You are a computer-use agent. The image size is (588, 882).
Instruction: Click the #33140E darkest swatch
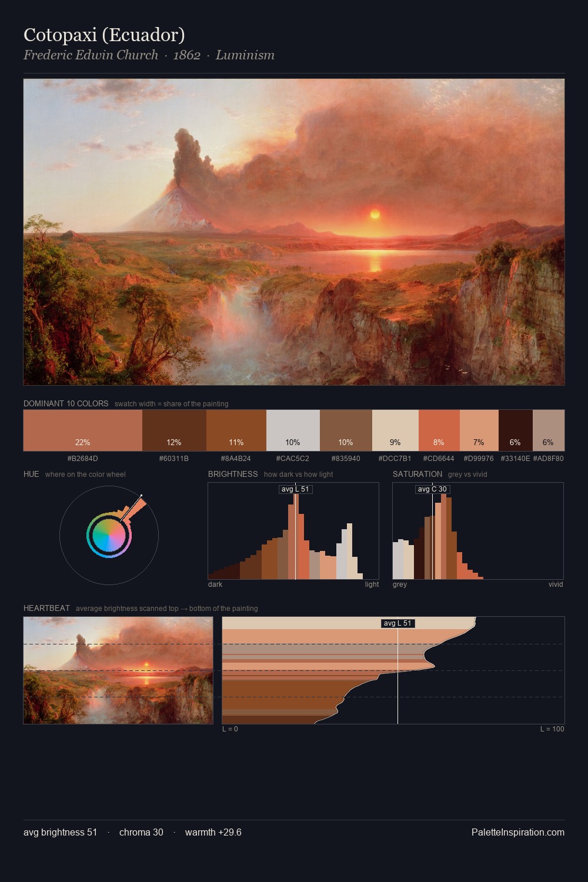pos(516,430)
